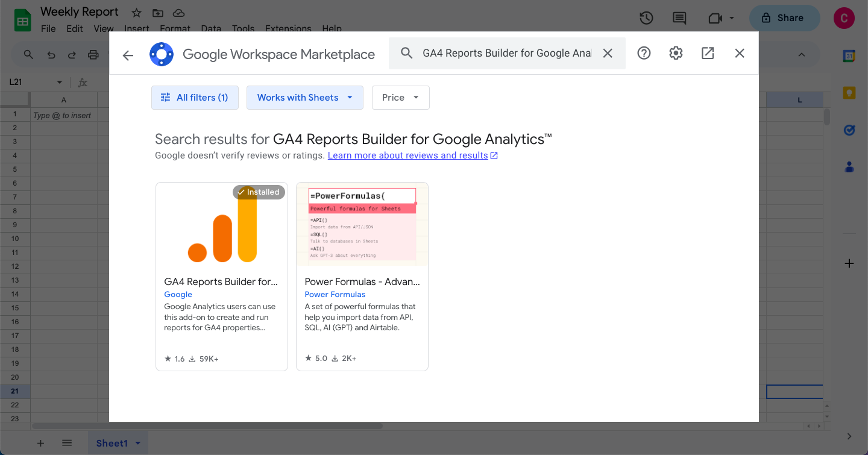Click Power Formulas - Advan... title
This screenshot has width=868, height=455.
(x=362, y=281)
